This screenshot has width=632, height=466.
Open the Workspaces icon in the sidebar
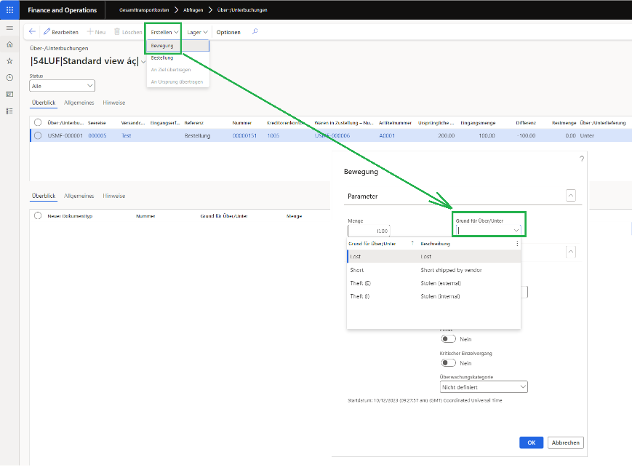[x=9, y=93]
